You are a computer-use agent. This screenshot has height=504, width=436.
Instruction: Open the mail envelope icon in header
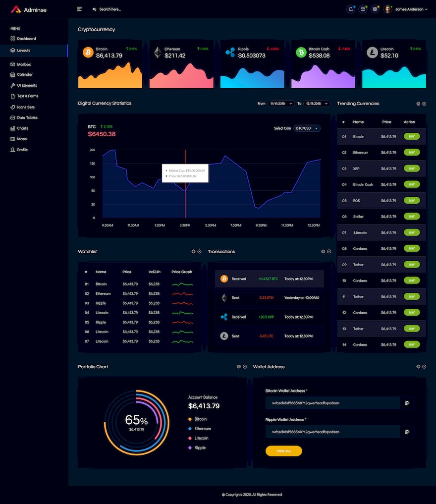tap(363, 9)
